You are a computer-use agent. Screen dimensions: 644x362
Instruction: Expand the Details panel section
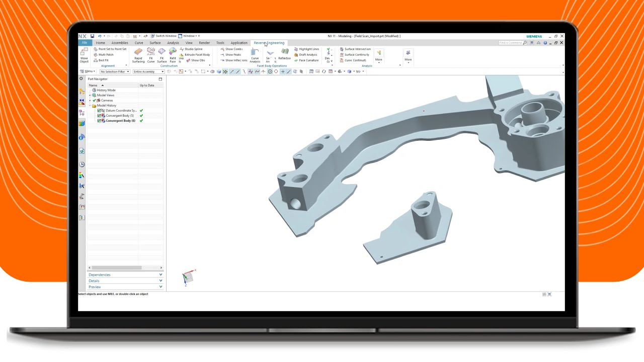click(125, 281)
